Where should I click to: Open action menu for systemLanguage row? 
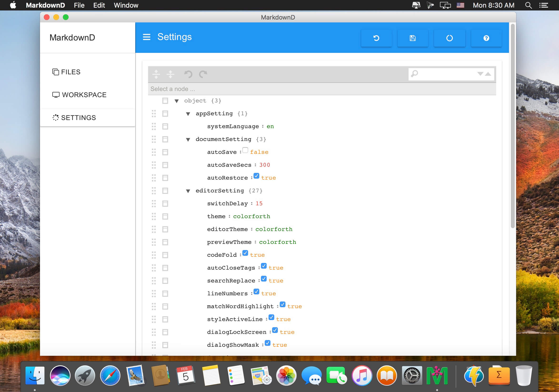pyautogui.click(x=165, y=127)
